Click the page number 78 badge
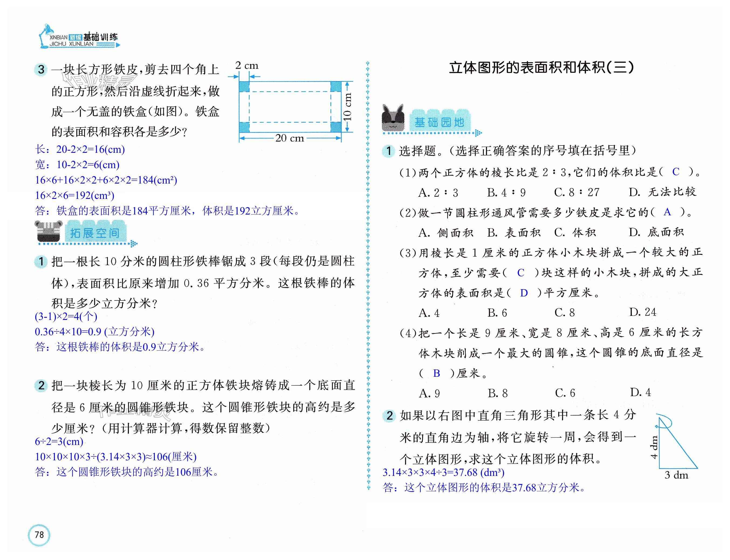This screenshot has width=730, height=560. (x=39, y=535)
